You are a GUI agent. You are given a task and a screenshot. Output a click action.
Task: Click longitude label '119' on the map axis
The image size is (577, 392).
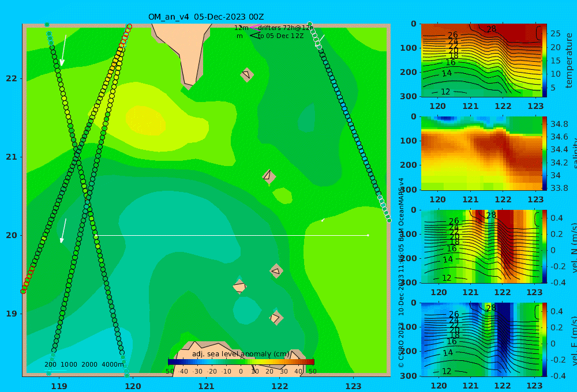tap(59, 386)
